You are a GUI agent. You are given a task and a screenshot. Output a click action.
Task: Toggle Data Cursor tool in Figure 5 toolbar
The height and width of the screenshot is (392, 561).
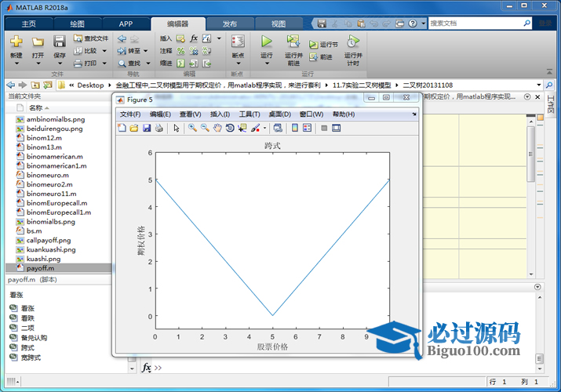coord(242,128)
